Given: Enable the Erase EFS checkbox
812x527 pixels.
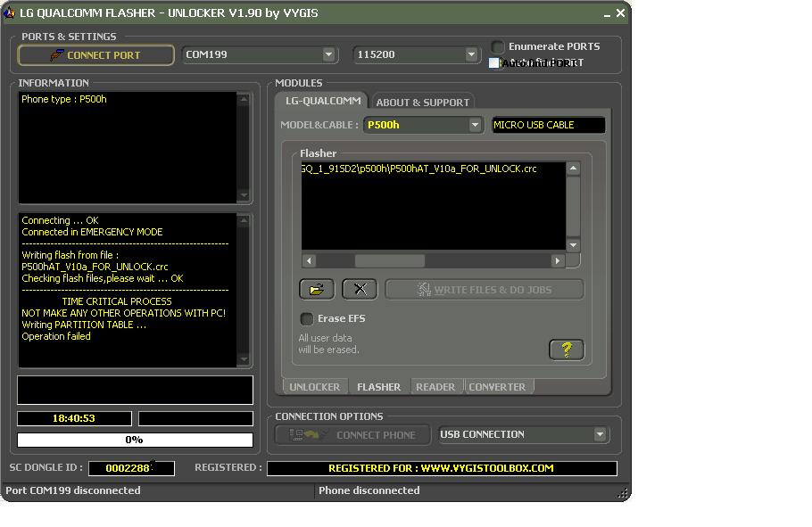Looking at the screenshot, I should point(307,319).
